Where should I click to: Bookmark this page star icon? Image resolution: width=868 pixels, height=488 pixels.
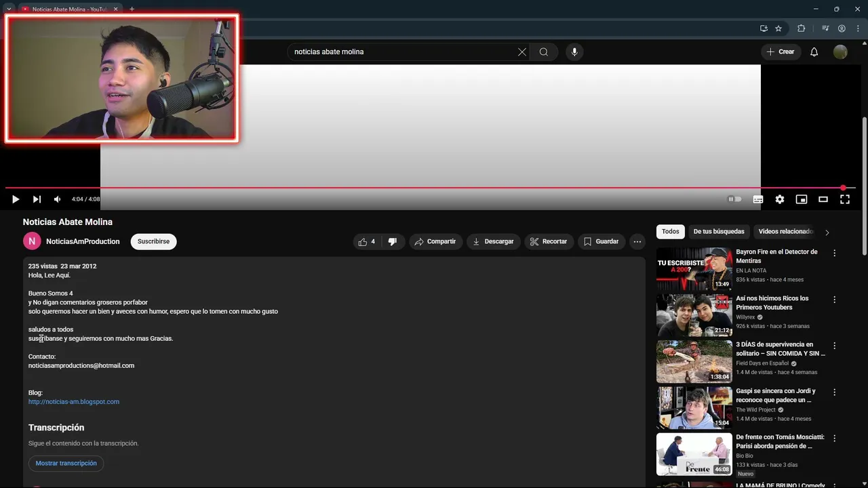778,28
